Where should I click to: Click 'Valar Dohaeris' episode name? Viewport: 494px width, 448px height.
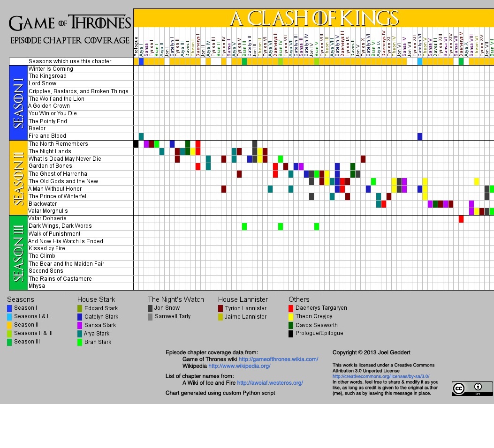[47, 218]
